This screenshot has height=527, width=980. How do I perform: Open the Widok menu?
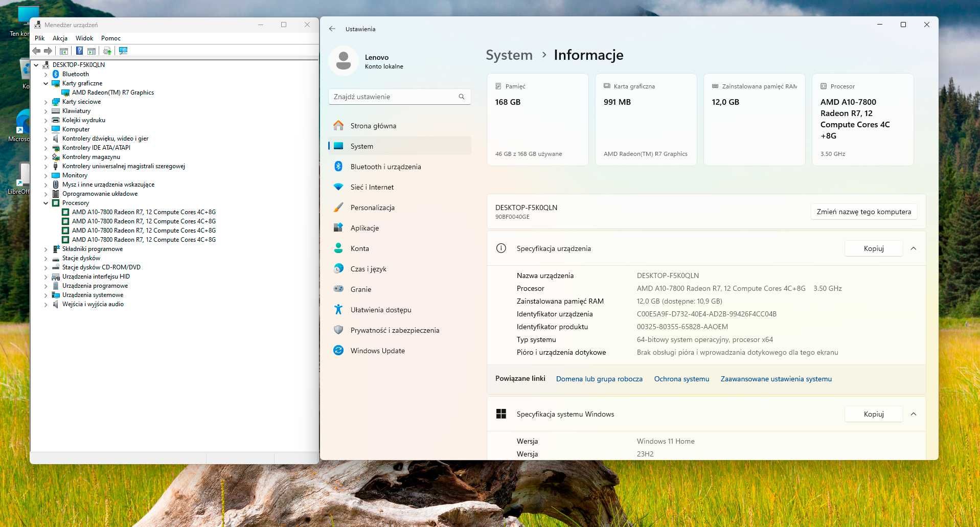tap(84, 38)
